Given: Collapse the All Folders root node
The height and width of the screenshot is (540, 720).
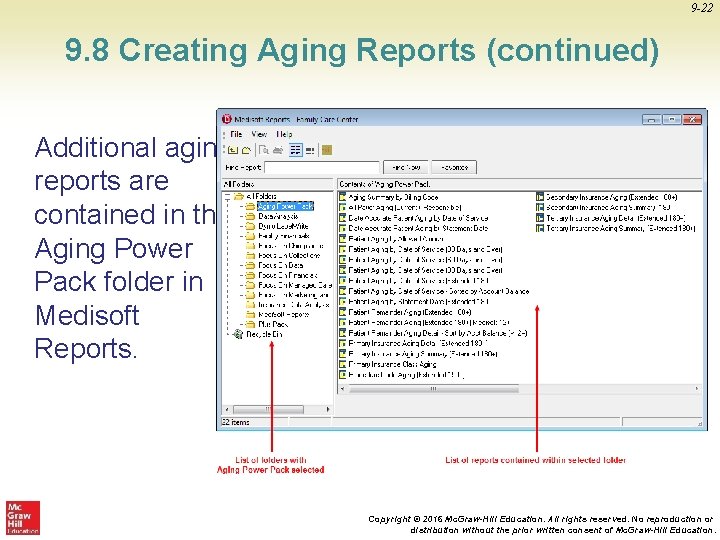Looking at the screenshot, I should point(228,197).
